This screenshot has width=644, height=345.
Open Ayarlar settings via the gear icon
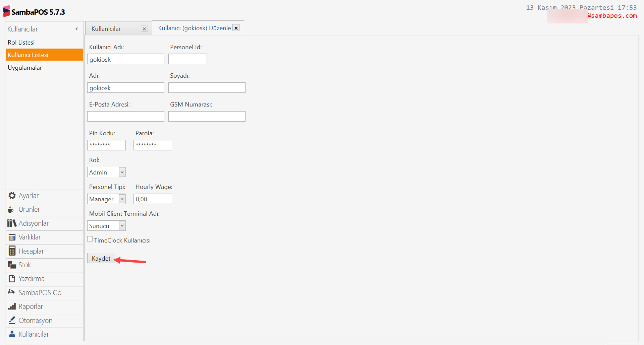pos(12,195)
